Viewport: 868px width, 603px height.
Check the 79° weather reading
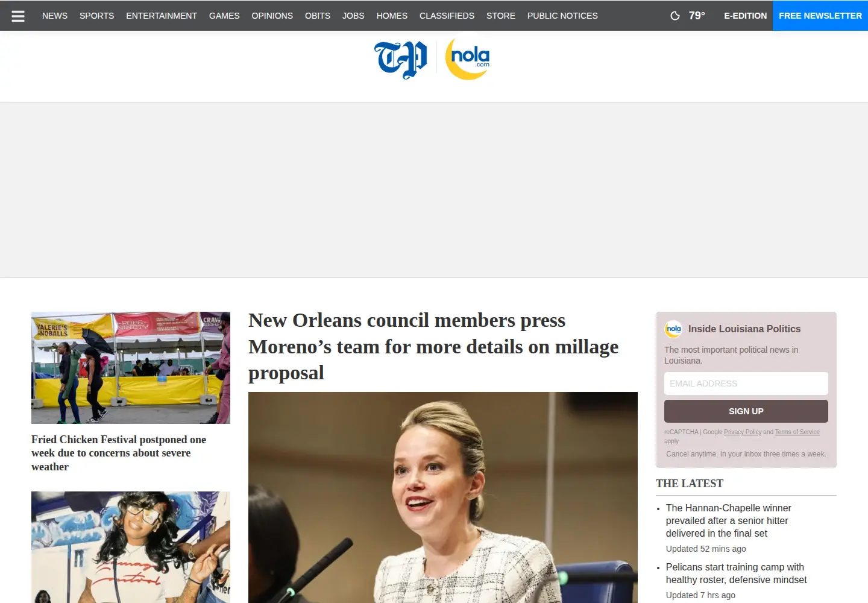(697, 16)
